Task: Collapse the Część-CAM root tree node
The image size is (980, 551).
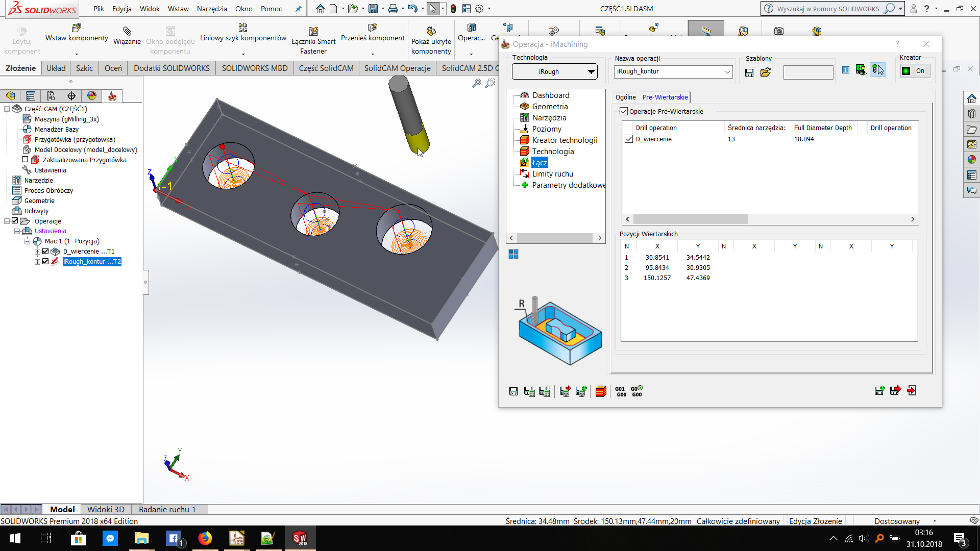Action: 7,109
